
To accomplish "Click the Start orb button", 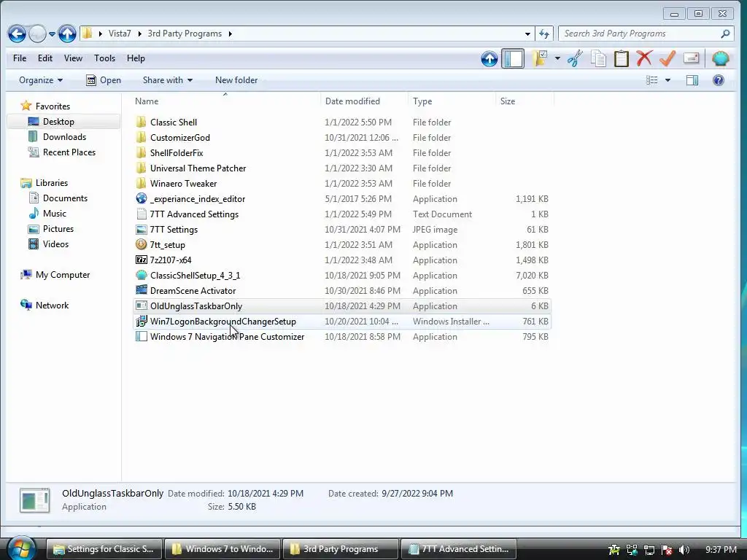I will click(21, 549).
